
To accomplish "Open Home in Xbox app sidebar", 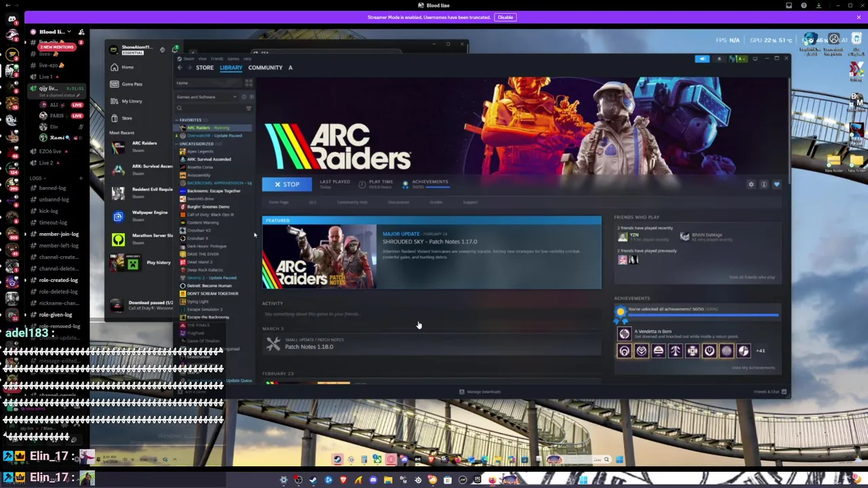I will pyautogui.click(x=127, y=67).
